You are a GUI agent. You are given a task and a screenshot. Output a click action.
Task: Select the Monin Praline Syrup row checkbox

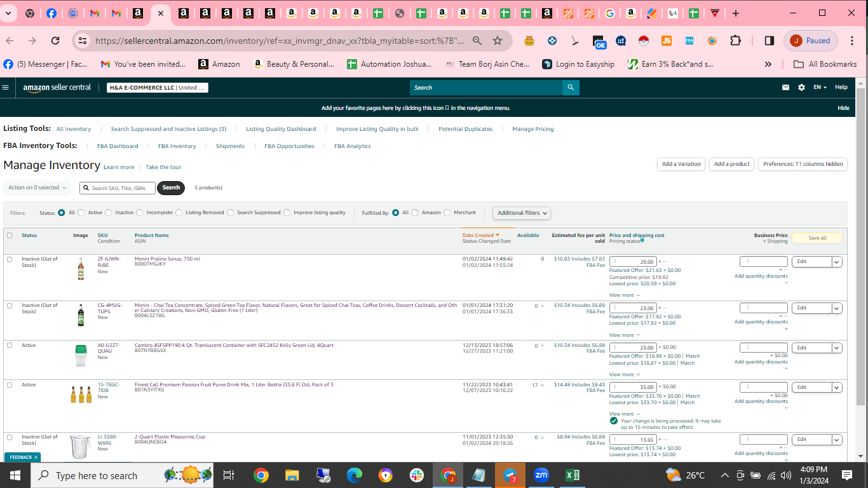(10, 259)
